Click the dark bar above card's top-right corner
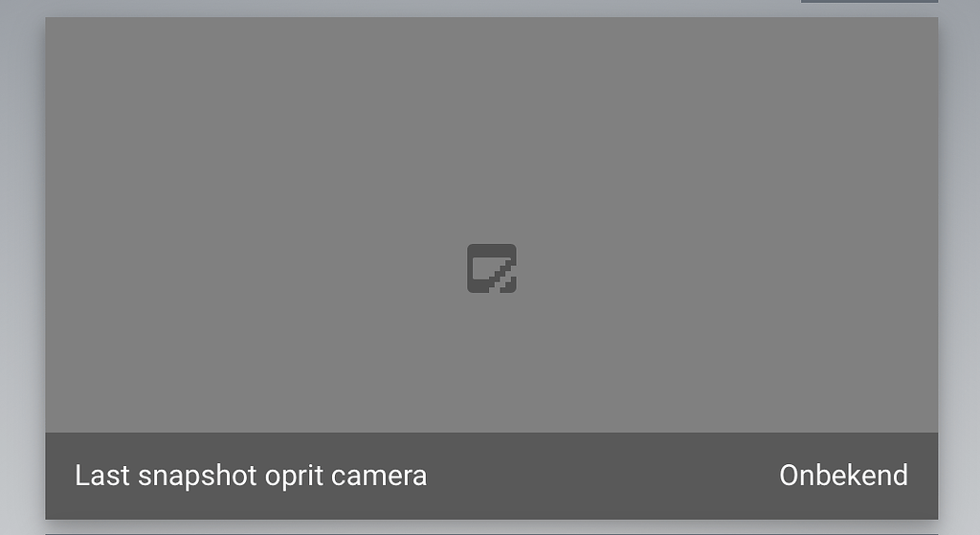 tap(869, 1)
